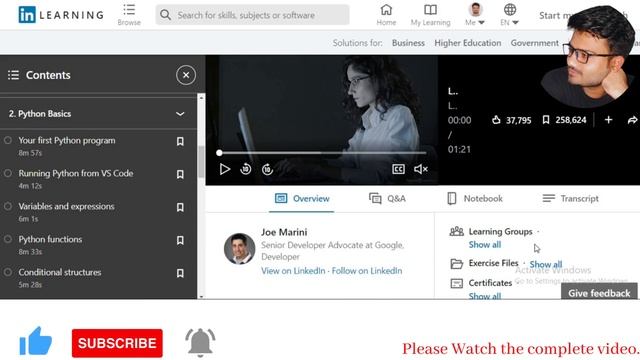Open lesson Running Python from VS Code
The height and width of the screenshot is (360, 640).
(x=76, y=173)
